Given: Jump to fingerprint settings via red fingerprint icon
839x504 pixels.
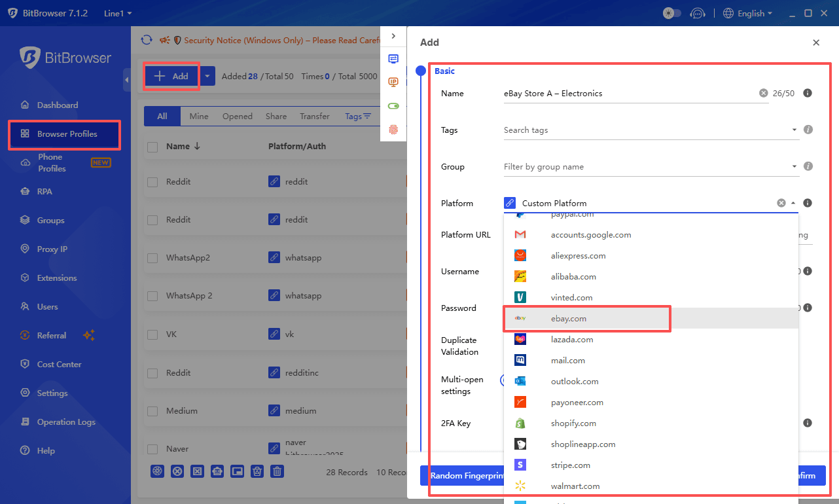Looking at the screenshot, I should tap(393, 130).
